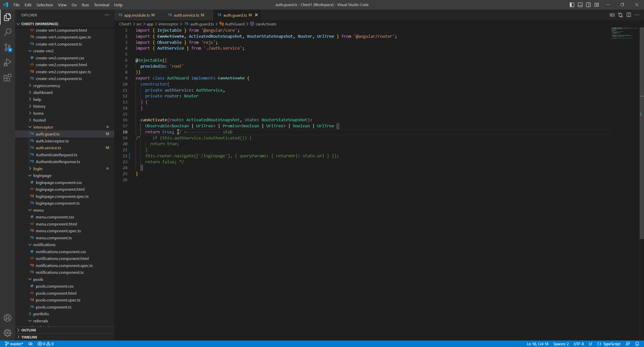Open notifications bell in status bar
The image size is (644, 347).
click(637, 344)
